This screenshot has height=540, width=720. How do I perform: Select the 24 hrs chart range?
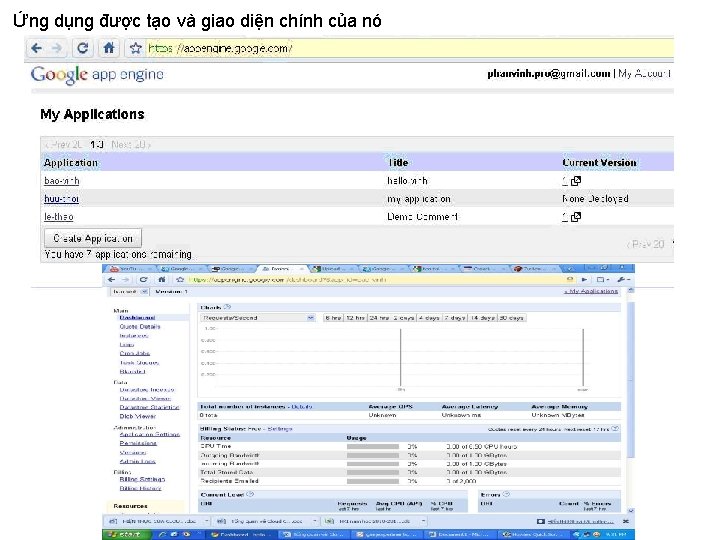point(379,318)
